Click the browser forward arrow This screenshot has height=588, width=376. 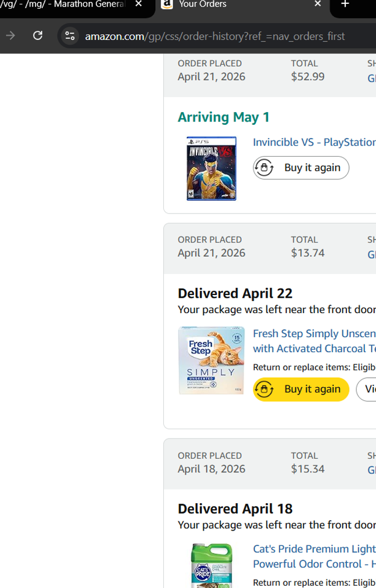[10, 36]
